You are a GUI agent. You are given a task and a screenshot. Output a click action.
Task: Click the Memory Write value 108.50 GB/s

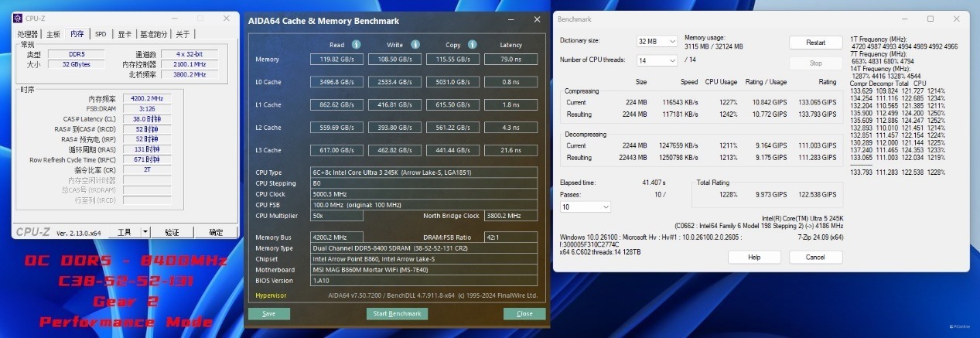[394, 60]
